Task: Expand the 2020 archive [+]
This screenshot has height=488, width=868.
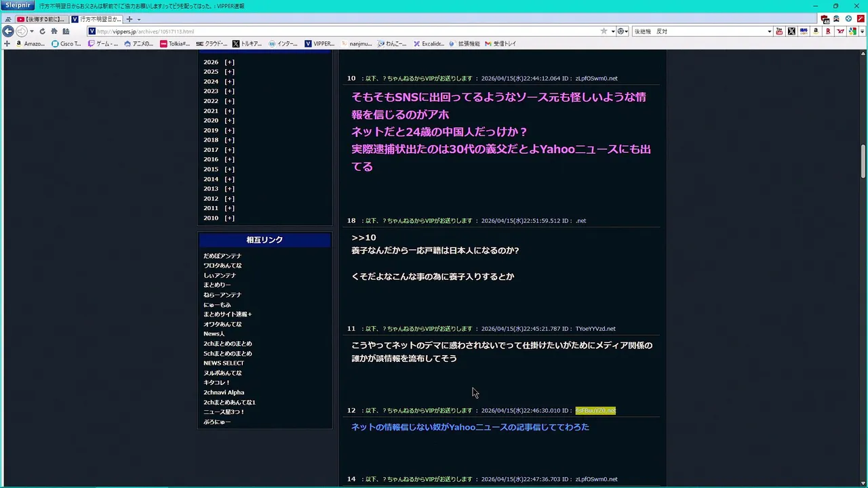Action: 229,121
